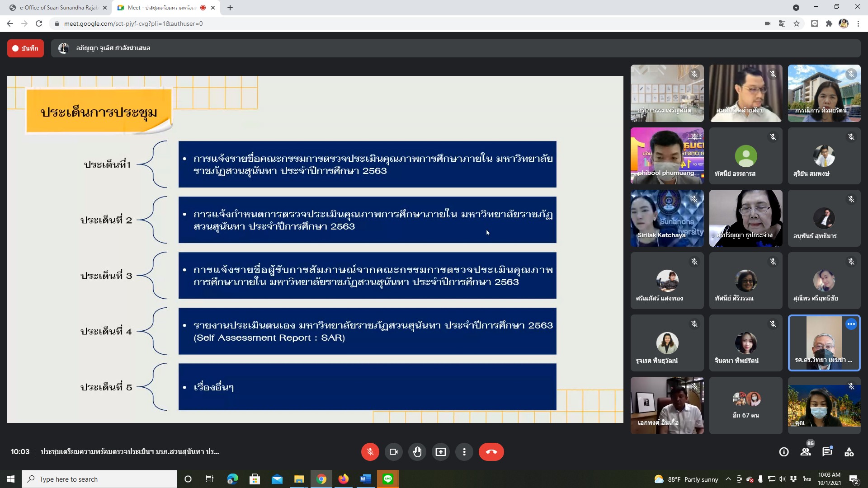Open the chat messages panel
Viewport: 868px width, 488px height.
click(827, 452)
